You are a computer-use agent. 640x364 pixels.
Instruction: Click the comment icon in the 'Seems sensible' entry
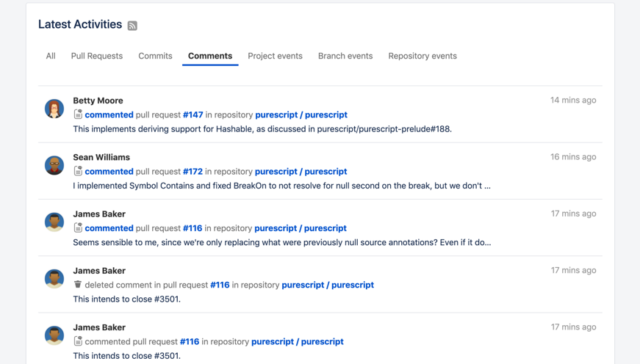point(78,228)
